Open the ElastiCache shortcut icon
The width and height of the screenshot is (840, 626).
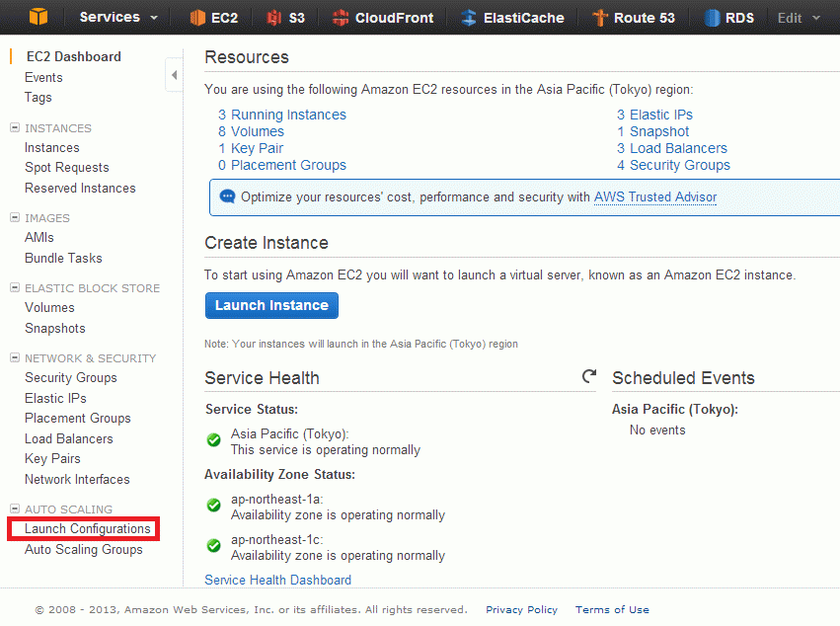pyautogui.click(x=469, y=18)
